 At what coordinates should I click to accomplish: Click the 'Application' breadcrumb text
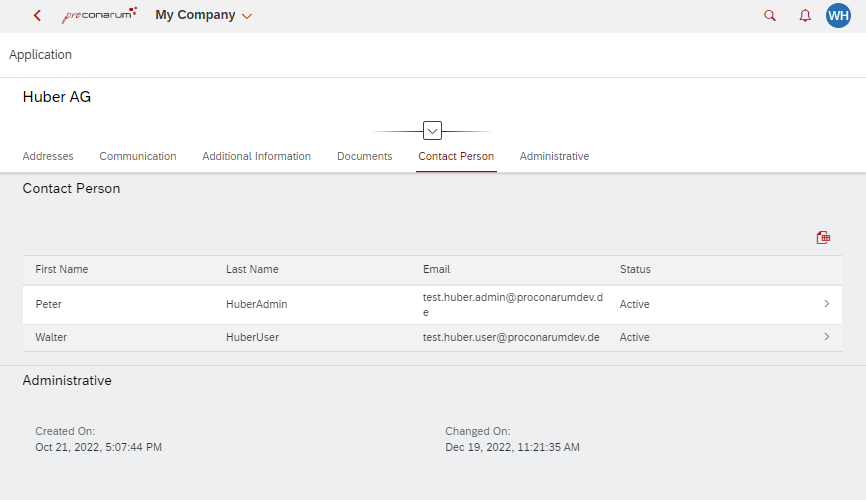[40, 55]
